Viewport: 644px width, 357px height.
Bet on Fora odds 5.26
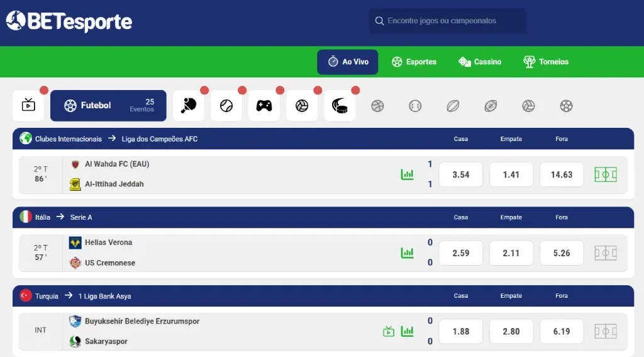pyautogui.click(x=562, y=253)
